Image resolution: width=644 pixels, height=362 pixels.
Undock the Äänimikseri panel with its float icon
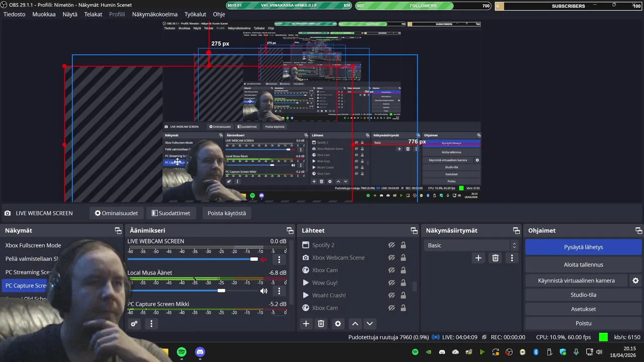[x=290, y=230]
